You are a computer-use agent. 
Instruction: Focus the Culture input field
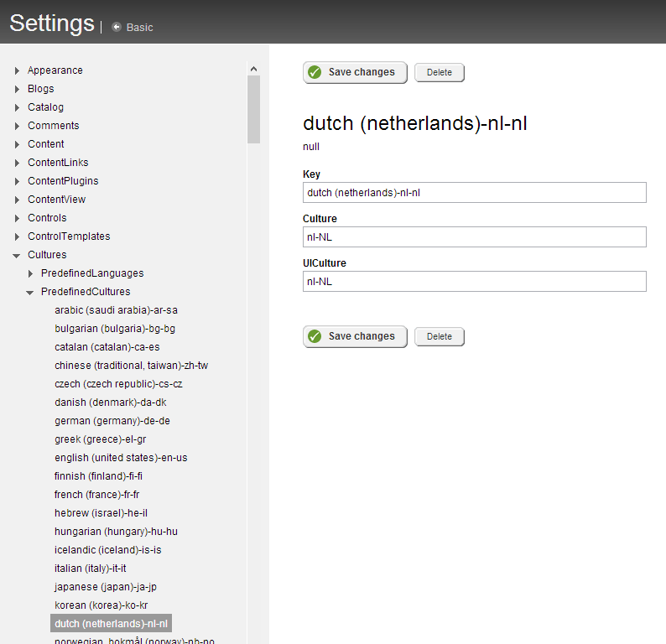(475, 236)
